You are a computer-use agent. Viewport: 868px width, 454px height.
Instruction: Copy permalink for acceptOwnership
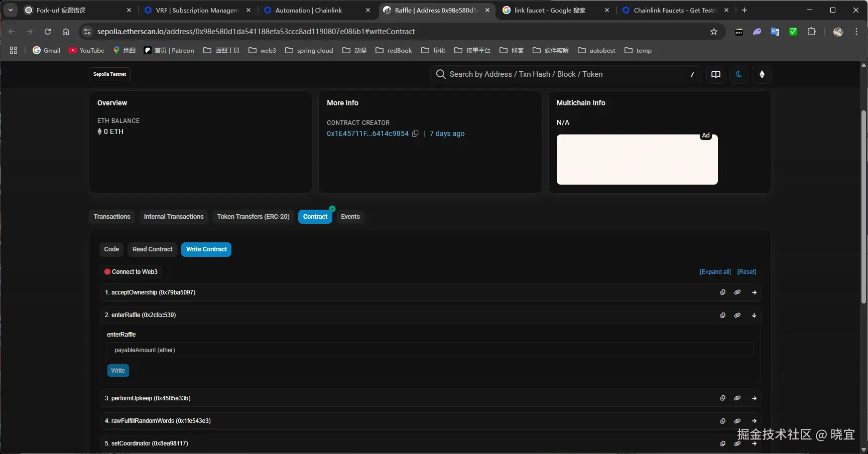point(737,292)
